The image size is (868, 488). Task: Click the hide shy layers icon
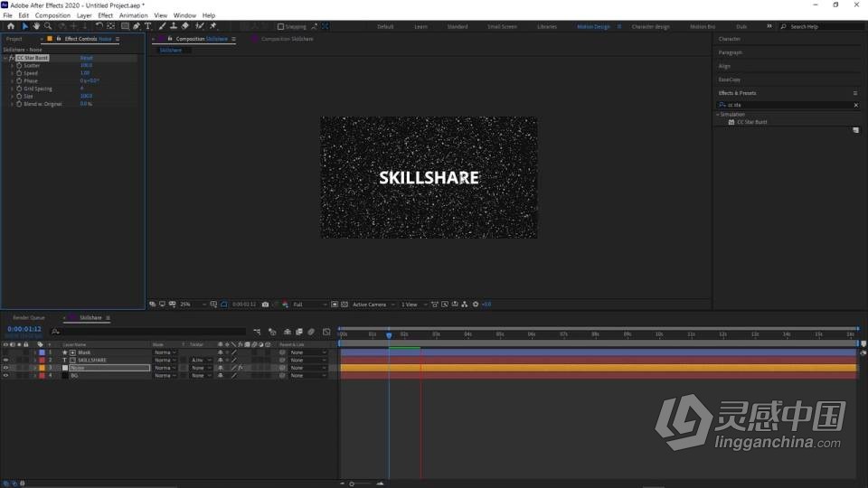coord(288,332)
